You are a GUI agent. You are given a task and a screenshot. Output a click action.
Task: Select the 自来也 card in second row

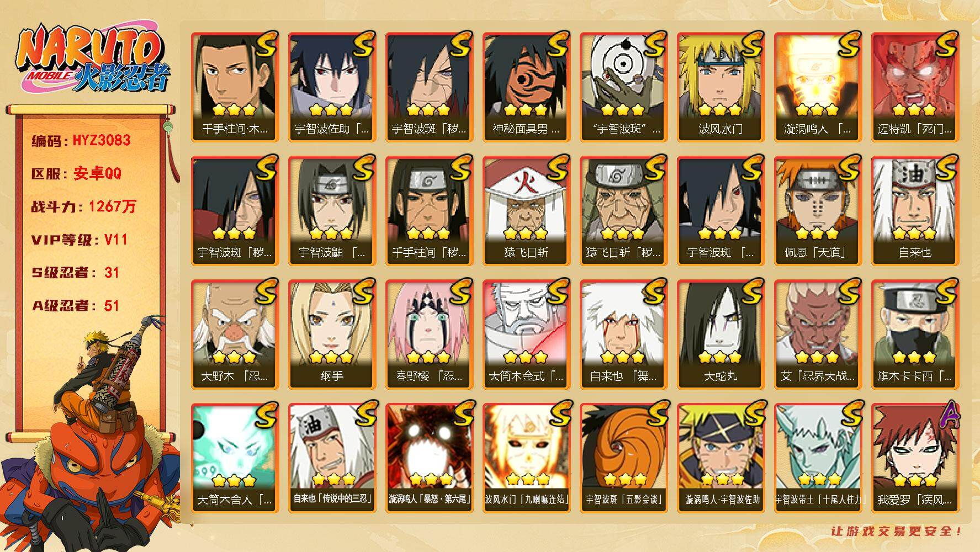point(915,210)
